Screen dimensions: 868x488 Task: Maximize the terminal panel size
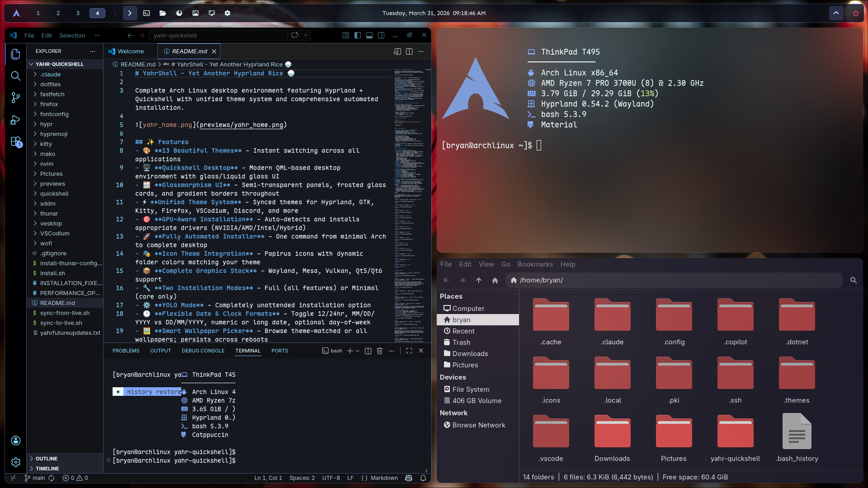pos(409,351)
